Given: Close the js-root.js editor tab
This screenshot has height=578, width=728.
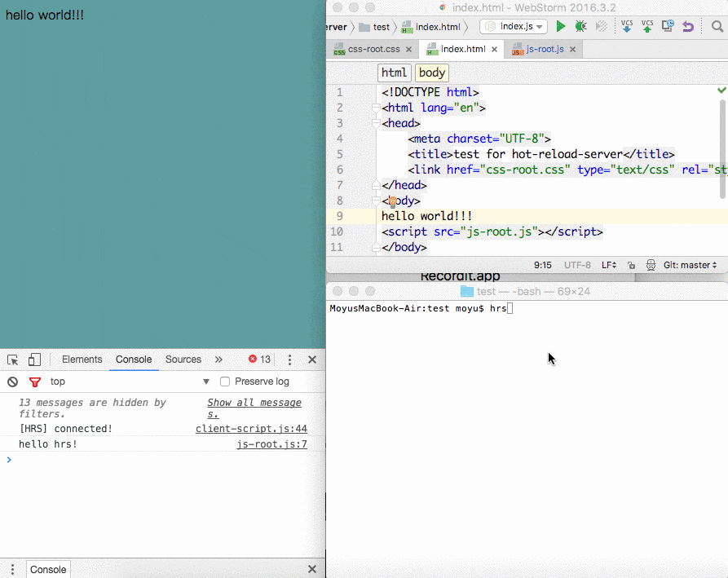Looking at the screenshot, I should pyautogui.click(x=573, y=49).
